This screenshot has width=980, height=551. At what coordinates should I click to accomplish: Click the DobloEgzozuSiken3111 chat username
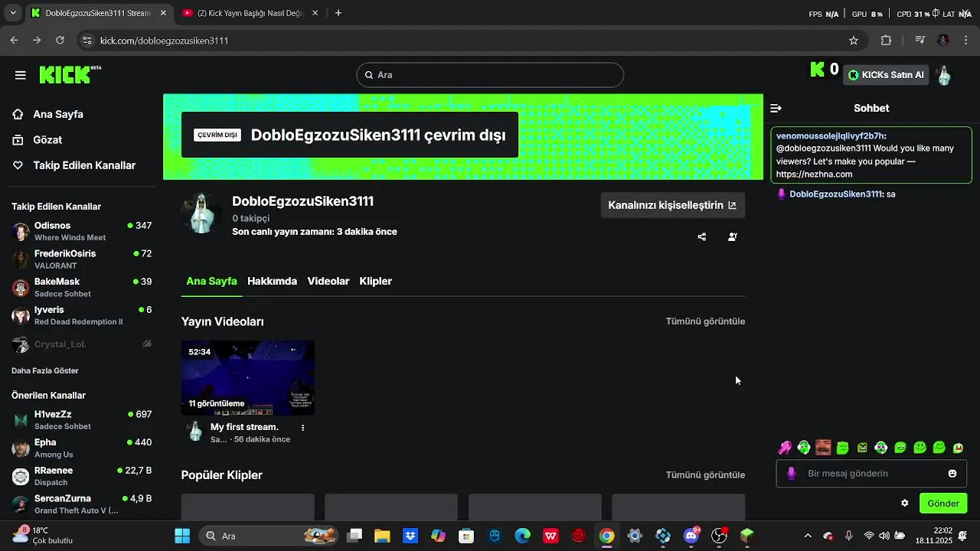click(836, 194)
